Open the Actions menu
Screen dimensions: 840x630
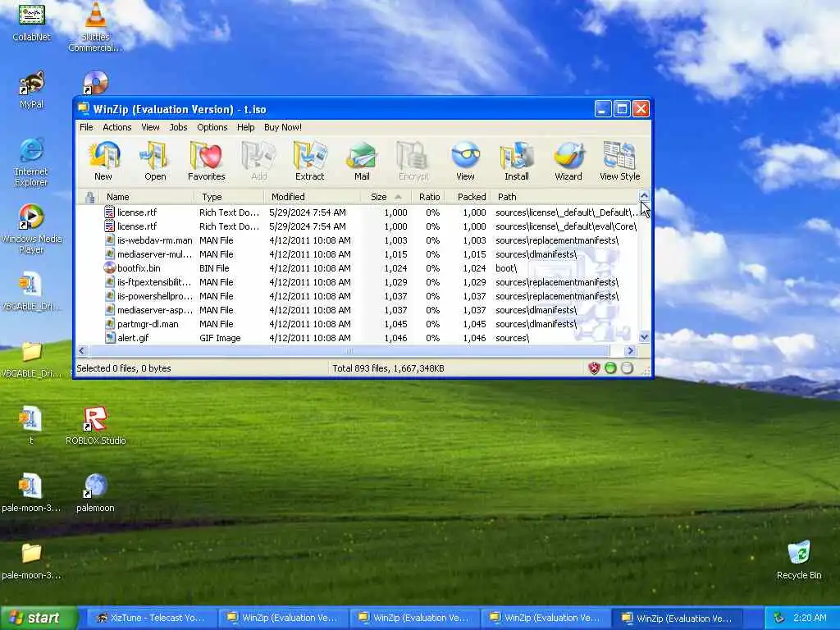coord(116,127)
